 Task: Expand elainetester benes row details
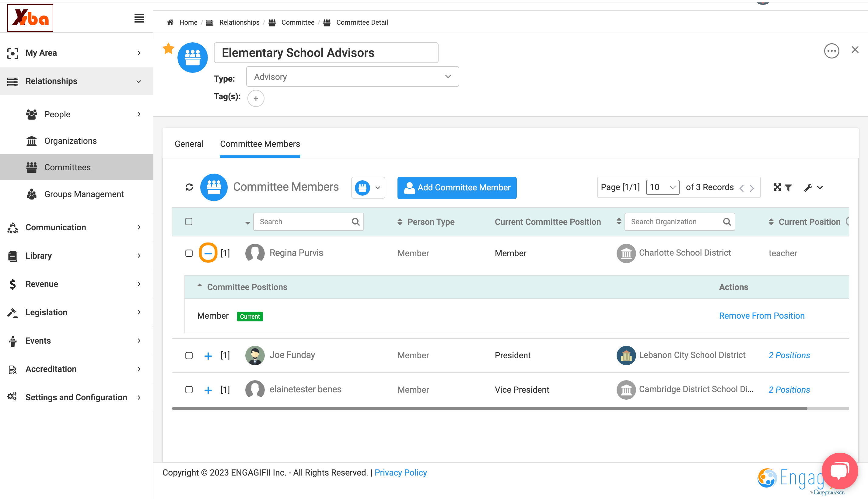point(208,390)
